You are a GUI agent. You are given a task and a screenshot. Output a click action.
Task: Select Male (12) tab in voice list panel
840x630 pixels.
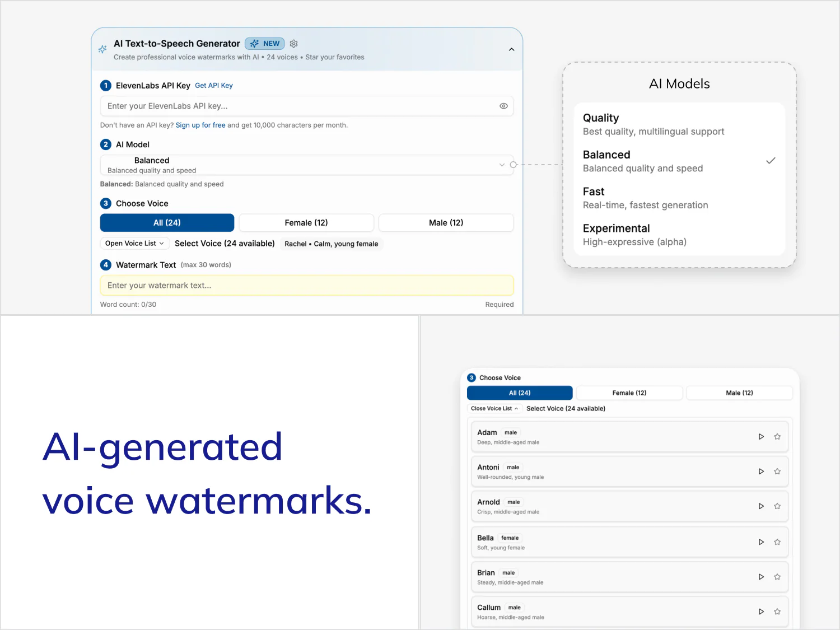tap(739, 393)
